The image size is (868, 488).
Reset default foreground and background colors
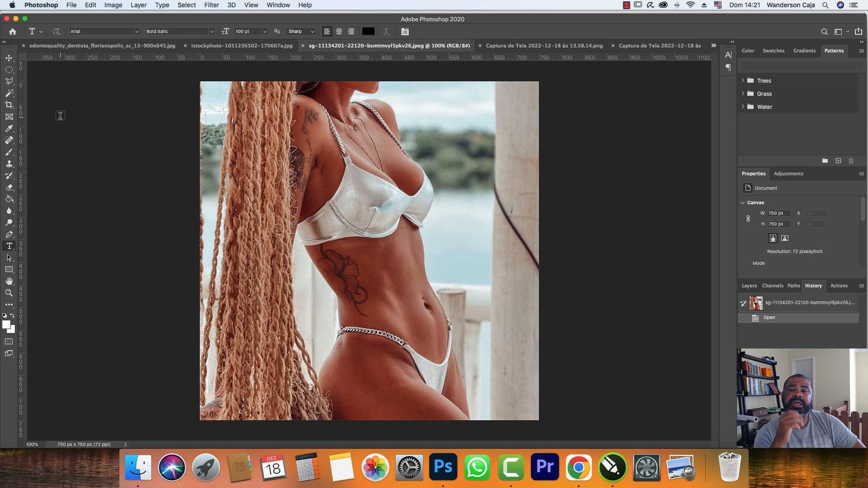5,315
